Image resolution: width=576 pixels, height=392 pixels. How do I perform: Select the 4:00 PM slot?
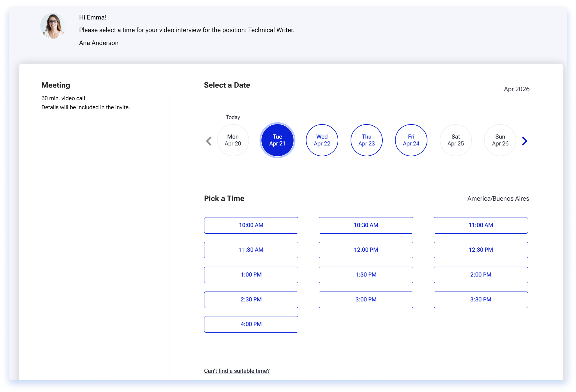pos(251,324)
